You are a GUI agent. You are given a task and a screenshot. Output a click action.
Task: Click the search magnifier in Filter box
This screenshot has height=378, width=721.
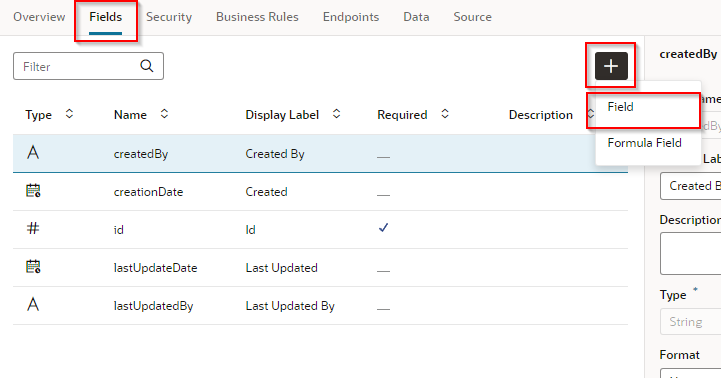pyautogui.click(x=147, y=66)
